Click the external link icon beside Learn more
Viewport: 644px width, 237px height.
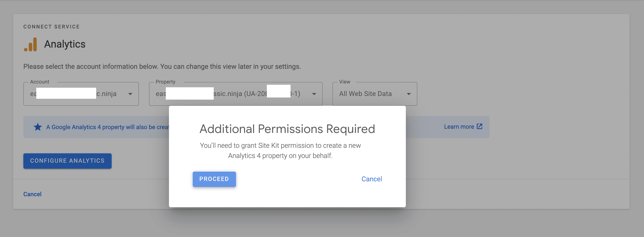click(479, 127)
